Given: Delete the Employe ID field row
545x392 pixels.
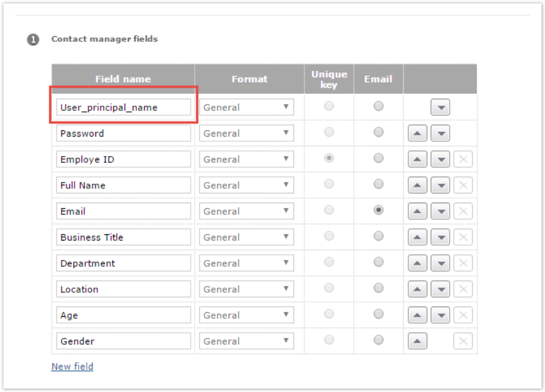Looking at the screenshot, I should click(463, 160).
